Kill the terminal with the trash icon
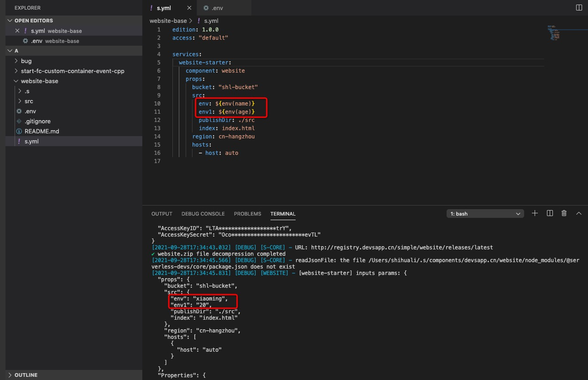Image resolution: width=588 pixels, height=380 pixels. click(564, 213)
